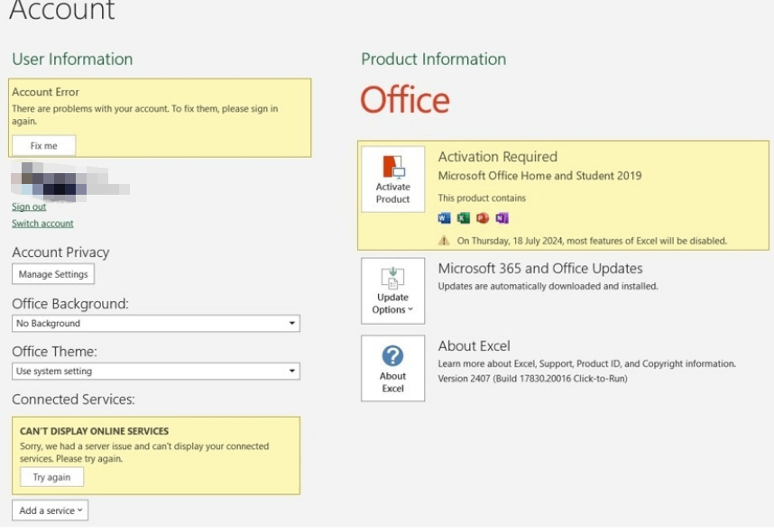The width and height of the screenshot is (774, 532).
Task: Click the Product Information heading
Action: tap(434, 60)
